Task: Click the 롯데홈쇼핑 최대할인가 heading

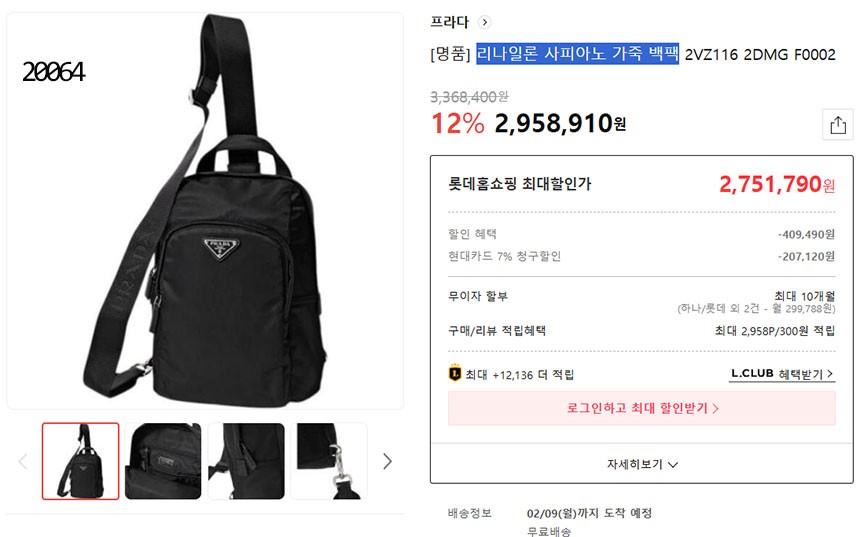Action: coord(520,183)
